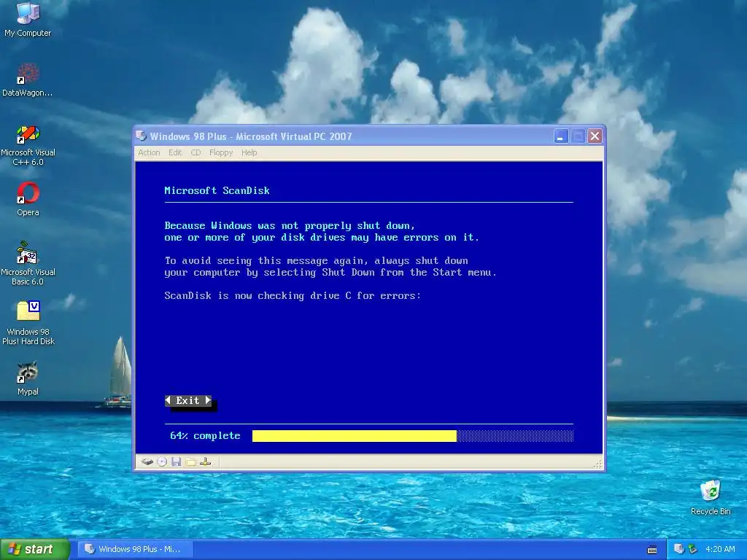The height and width of the screenshot is (560, 747).
Task: Open the My Computer desktop icon
Action: (28, 20)
